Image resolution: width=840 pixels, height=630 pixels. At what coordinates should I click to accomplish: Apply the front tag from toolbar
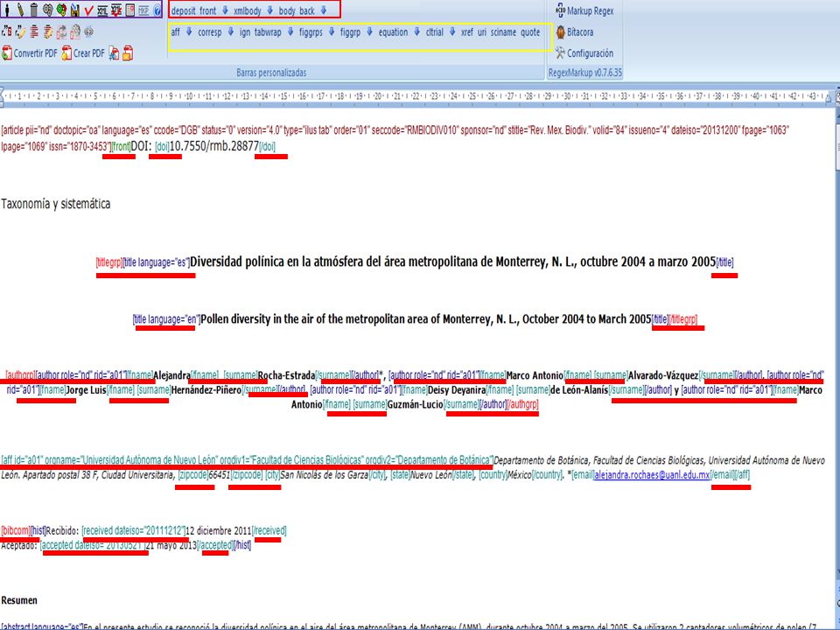coord(208,10)
